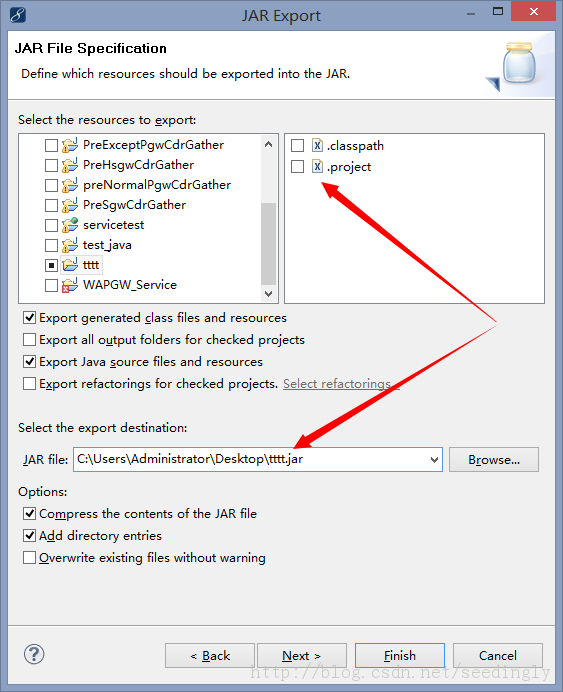The width and height of the screenshot is (563, 692).
Task: Click the servicetest project icon
Action: 70,225
